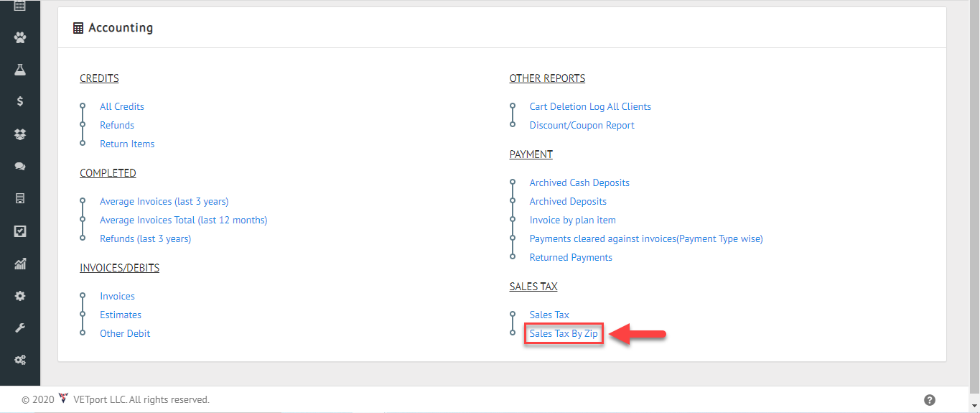Click the SALES TAX section heading
This screenshot has width=980, height=413.
533,287
